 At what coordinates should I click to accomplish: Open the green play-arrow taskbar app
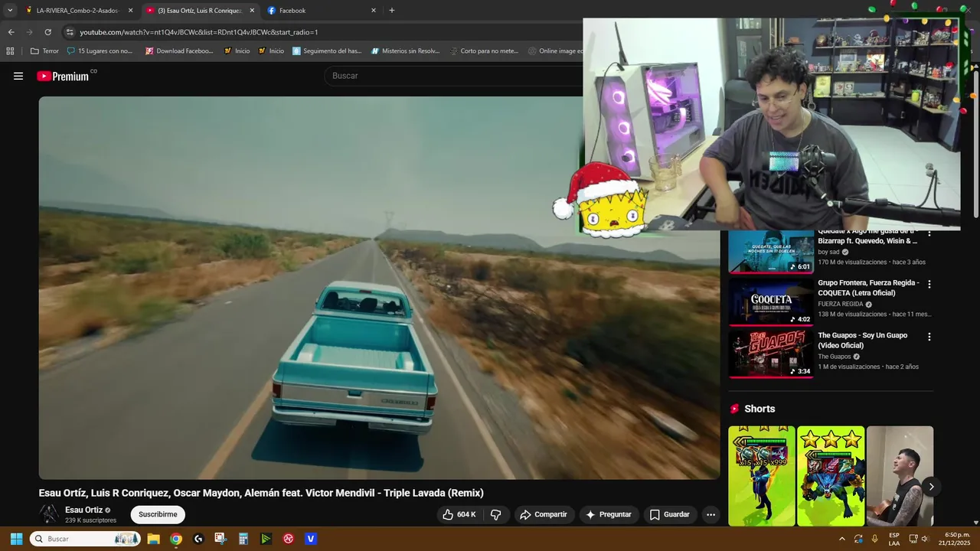(x=266, y=539)
